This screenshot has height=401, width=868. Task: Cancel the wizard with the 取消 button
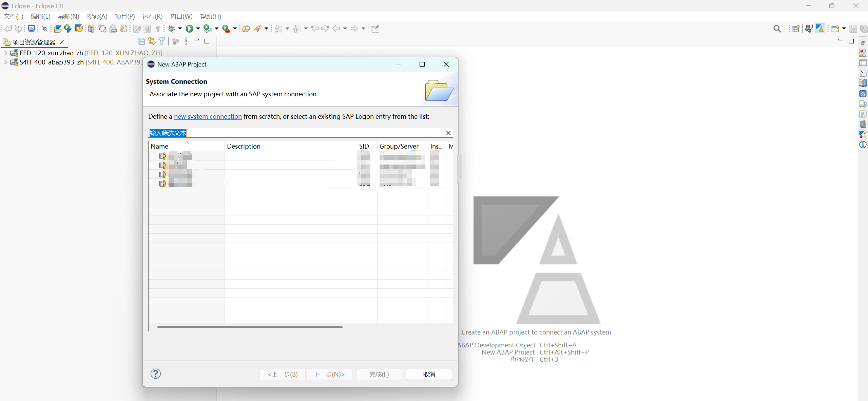(428, 374)
